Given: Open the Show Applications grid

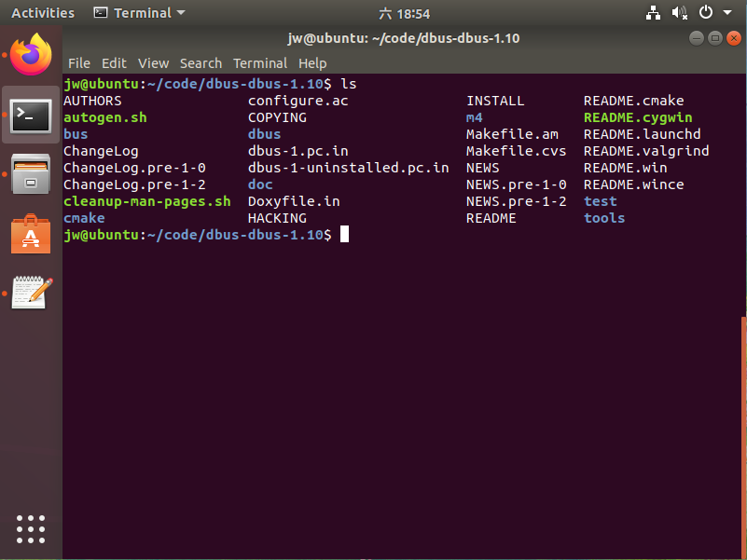Looking at the screenshot, I should (x=30, y=528).
